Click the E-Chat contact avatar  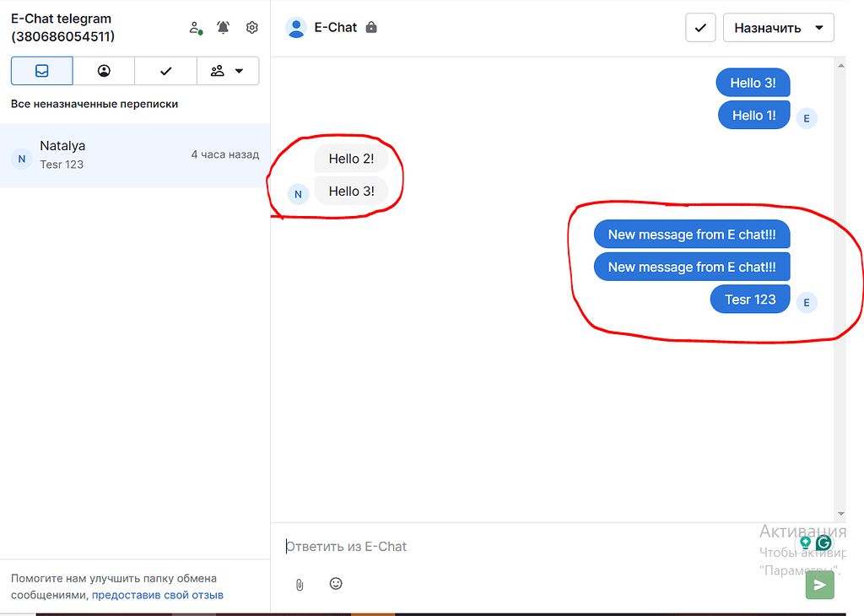[296, 26]
